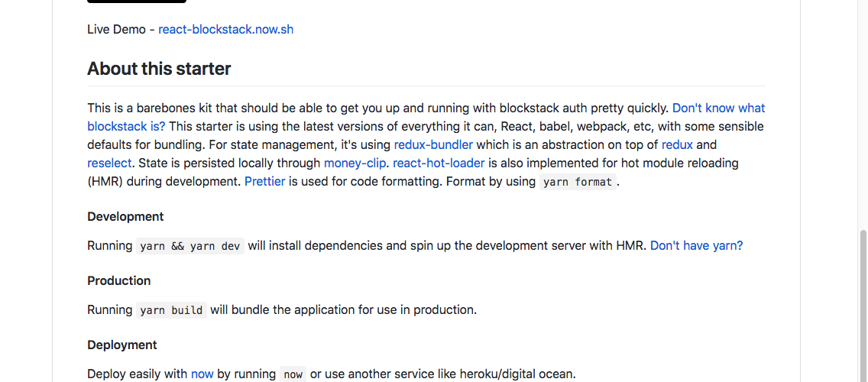Open the react-blockstack.now.sh live demo link
This screenshot has width=868, height=382.
coord(225,30)
